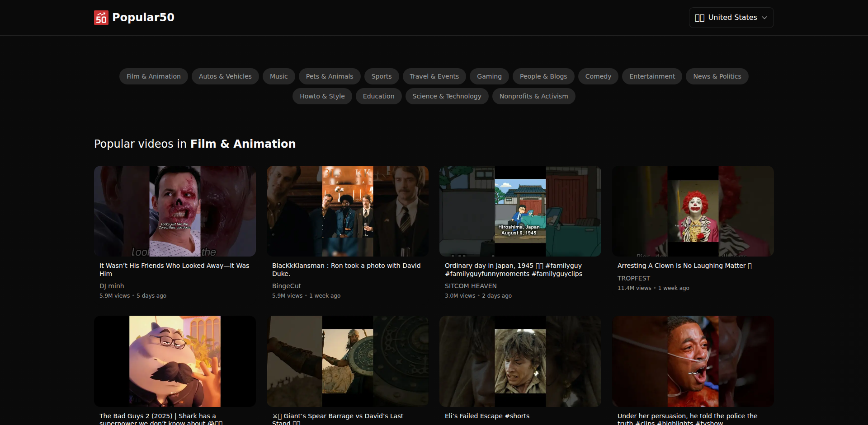Open the Eli's Failed Escape thumbnail
The image size is (868, 425).
tap(520, 361)
